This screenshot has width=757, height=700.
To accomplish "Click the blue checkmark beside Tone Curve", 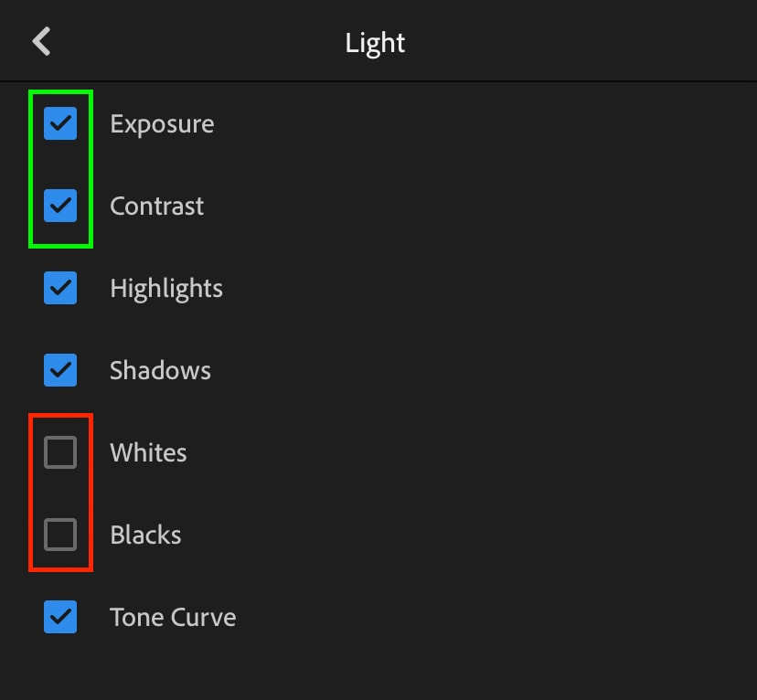I will [x=60, y=617].
